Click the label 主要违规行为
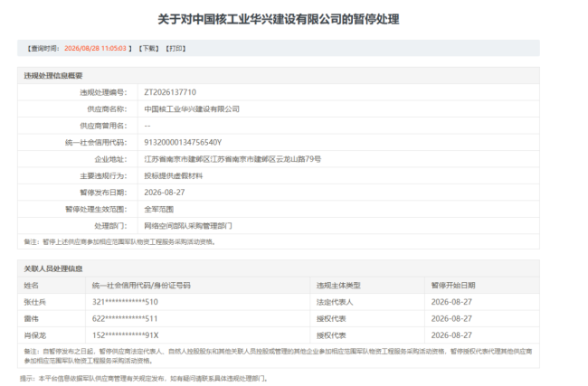The image size is (588, 386). 103,175
